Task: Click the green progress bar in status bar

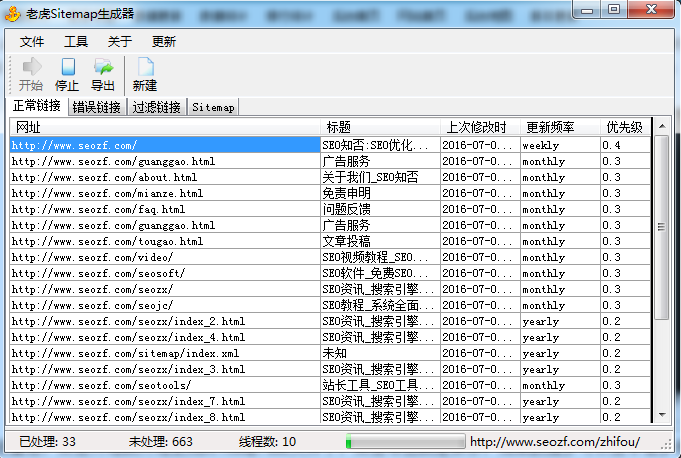Action: pyautogui.click(x=404, y=441)
